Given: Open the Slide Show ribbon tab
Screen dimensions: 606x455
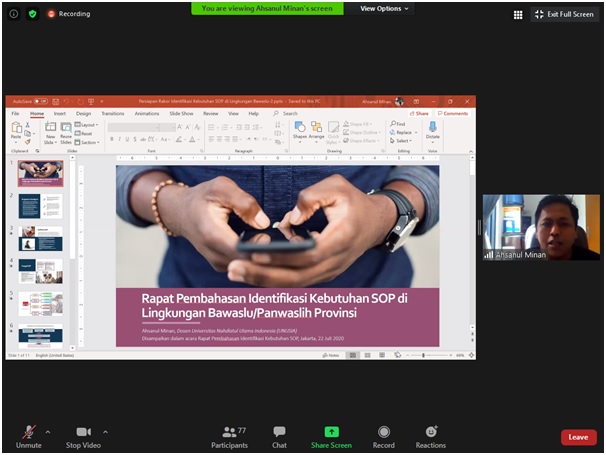Looking at the screenshot, I should tap(181, 114).
